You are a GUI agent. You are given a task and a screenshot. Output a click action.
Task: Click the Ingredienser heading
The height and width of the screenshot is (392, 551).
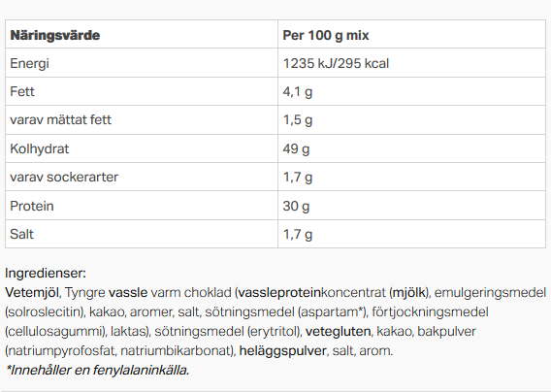(x=46, y=274)
